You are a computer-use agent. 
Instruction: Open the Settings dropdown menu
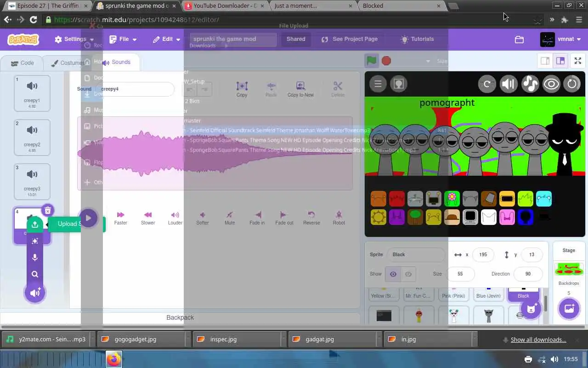click(x=74, y=39)
